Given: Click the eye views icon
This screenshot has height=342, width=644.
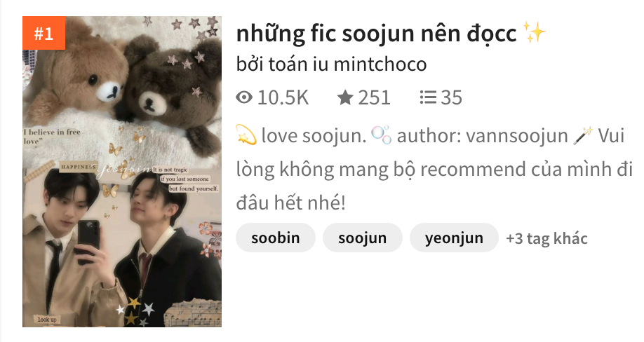Looking at the screenshot, I should tap(244, 97).
